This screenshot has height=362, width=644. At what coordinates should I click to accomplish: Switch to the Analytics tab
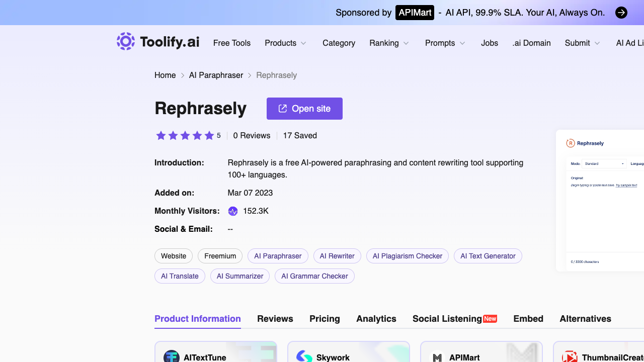click(x=376, y=319)
